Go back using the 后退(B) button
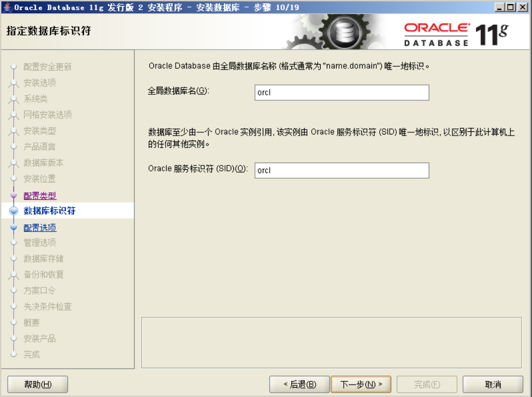 [x=300, y=384]
